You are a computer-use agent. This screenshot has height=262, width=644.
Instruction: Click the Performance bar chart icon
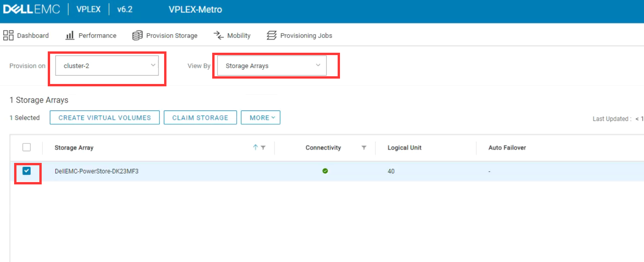tap(70, 35)
